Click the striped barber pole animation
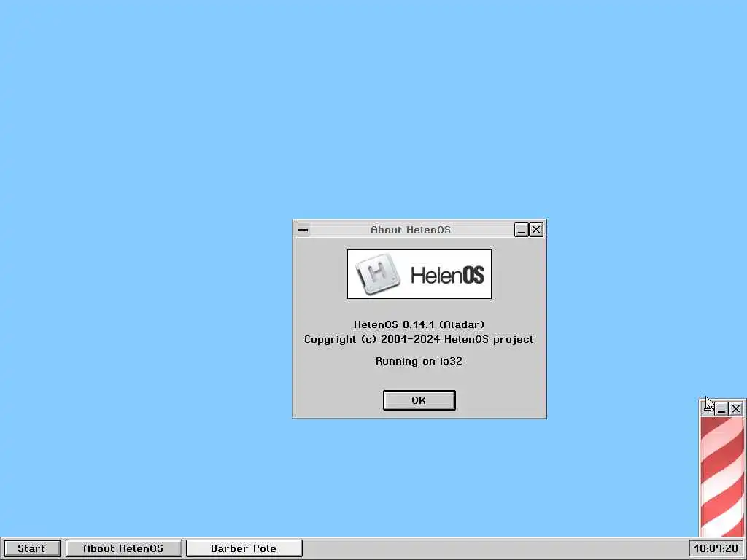Viewport: 747px width, 560px height. click(x=722, y=477)
